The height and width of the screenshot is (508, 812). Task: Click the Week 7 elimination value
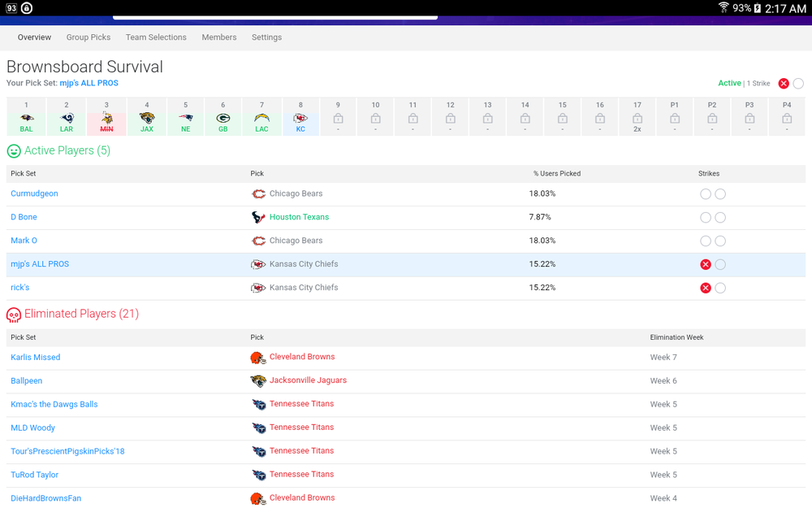click(x=663, y=357)
